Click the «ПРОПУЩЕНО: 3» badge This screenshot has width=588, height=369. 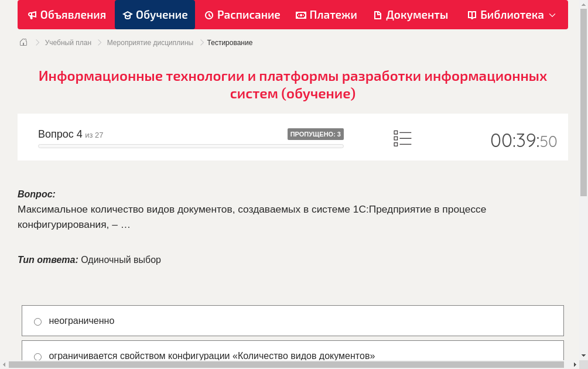click(x=316, y=134)
